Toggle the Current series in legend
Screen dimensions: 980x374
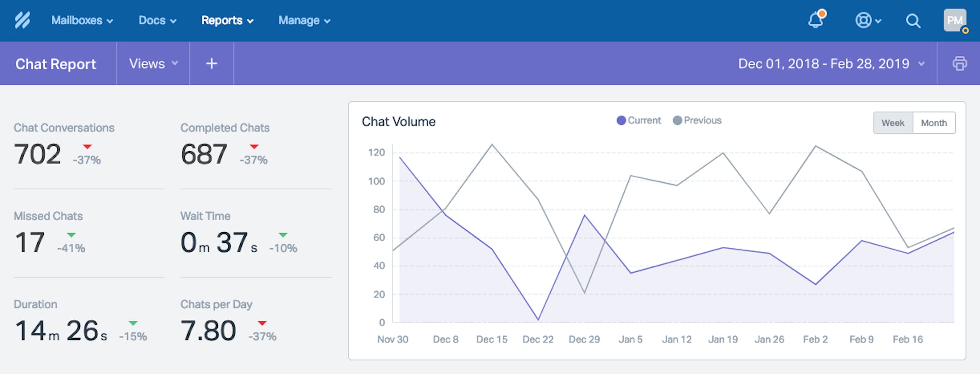point(638,120)
